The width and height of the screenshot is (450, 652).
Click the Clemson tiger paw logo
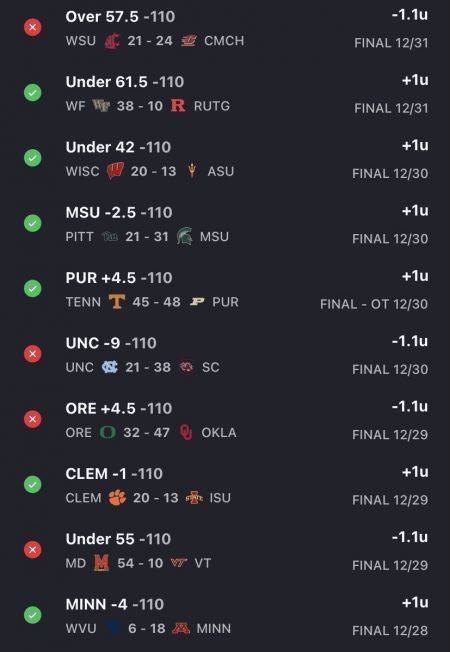[x=117, y=497]
